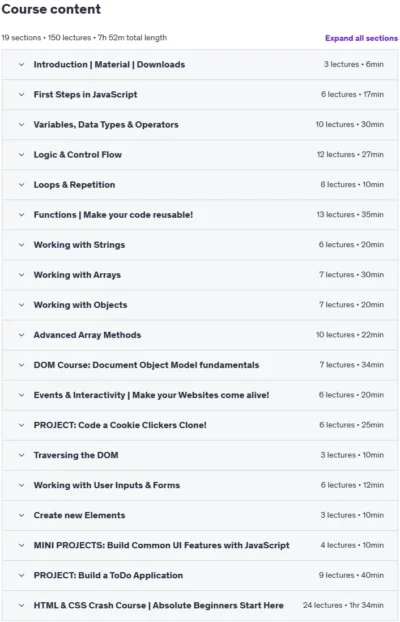Expand the Traversing the DOM chevron
Screen dimensions: 400x622
pos(21,455)
